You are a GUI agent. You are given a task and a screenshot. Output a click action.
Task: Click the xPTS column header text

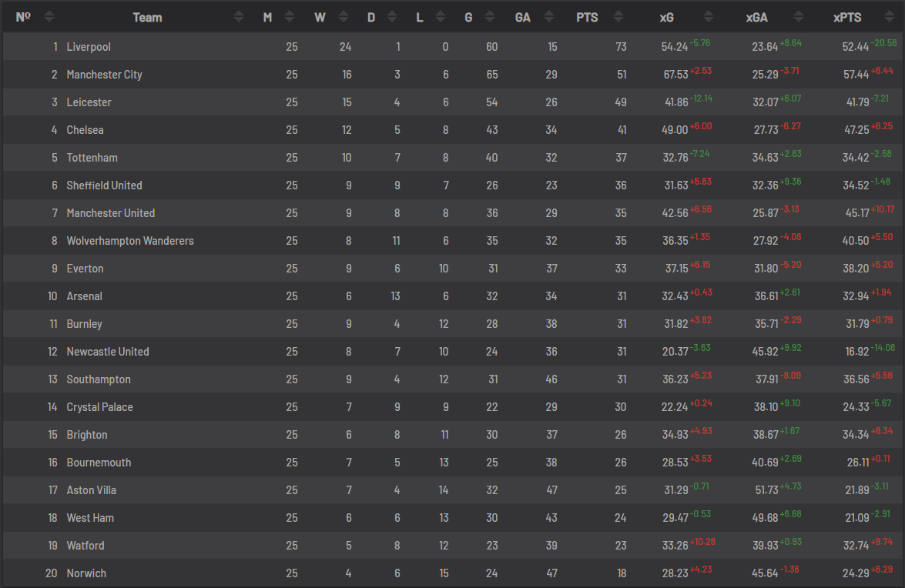847,17
